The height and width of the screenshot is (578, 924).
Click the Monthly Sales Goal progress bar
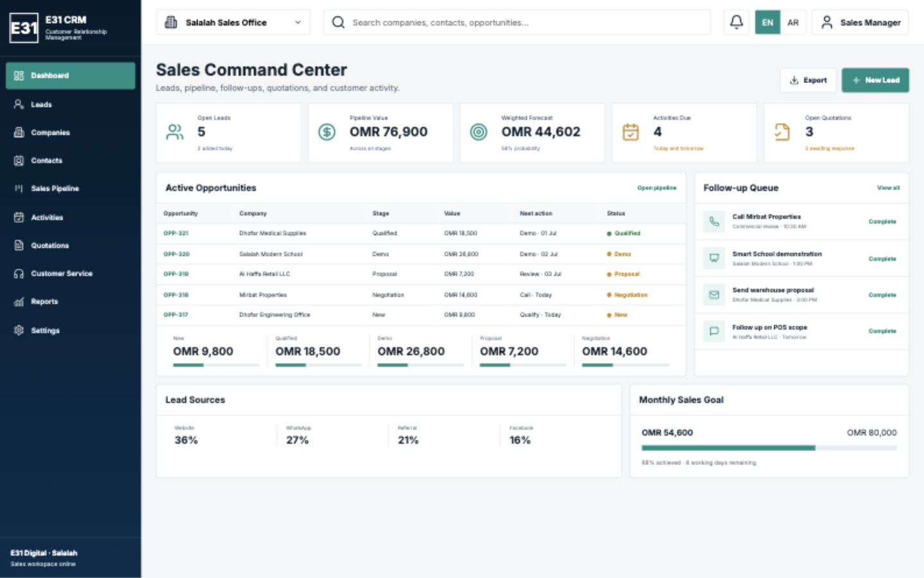point(769,448)
